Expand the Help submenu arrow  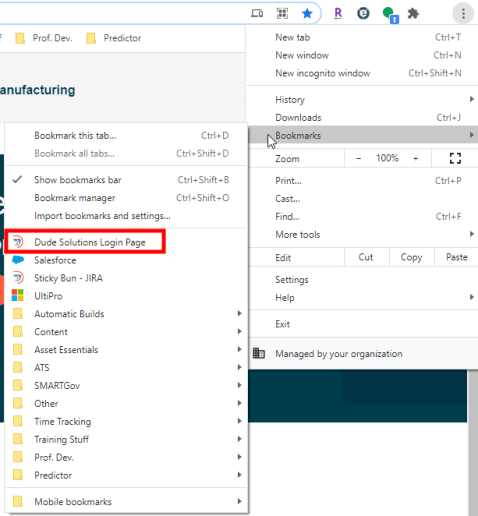pyautogui.click(x=472, y=297)
